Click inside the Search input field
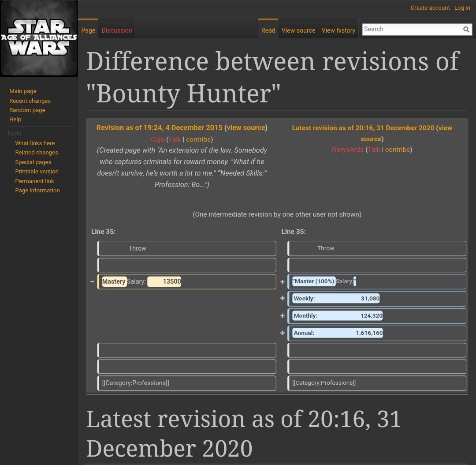476x465 pixels. tap(410, 29)
